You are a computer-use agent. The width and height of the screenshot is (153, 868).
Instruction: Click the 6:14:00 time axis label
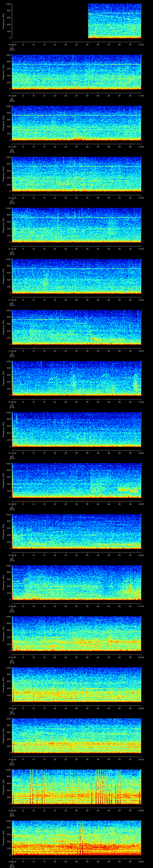pos(12,300)
